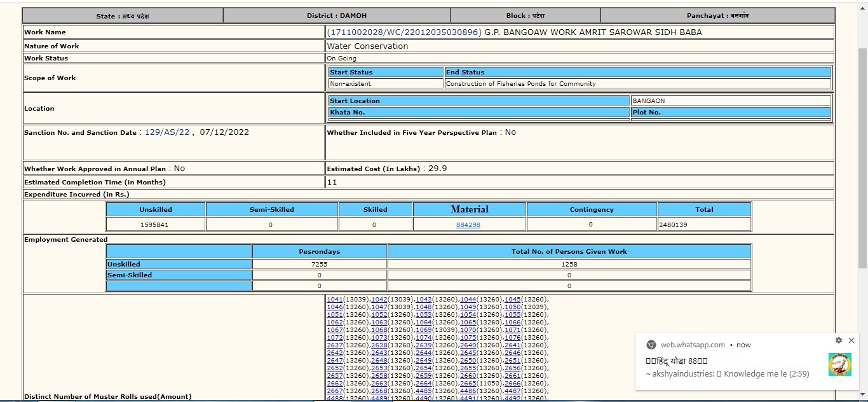The height and width of the screenshot is (402, 868).
Task: Open muster roll 1044
Action: coord(468,300)
